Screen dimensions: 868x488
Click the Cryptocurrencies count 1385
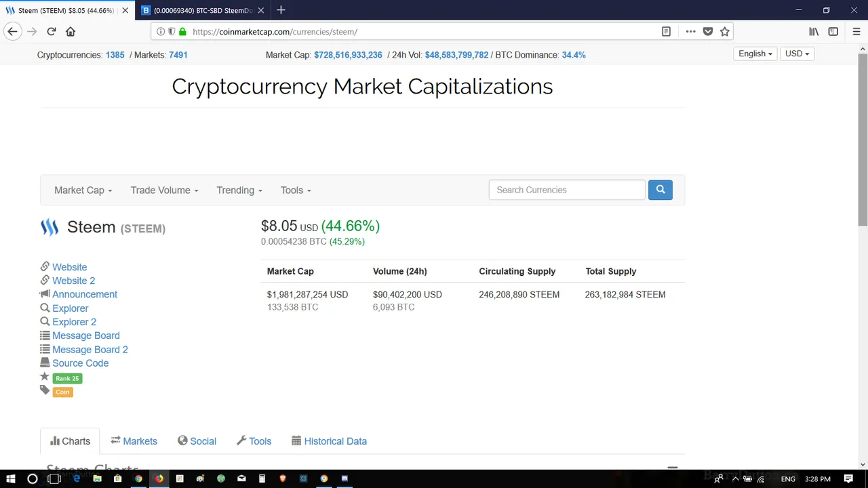pos(115,55)
